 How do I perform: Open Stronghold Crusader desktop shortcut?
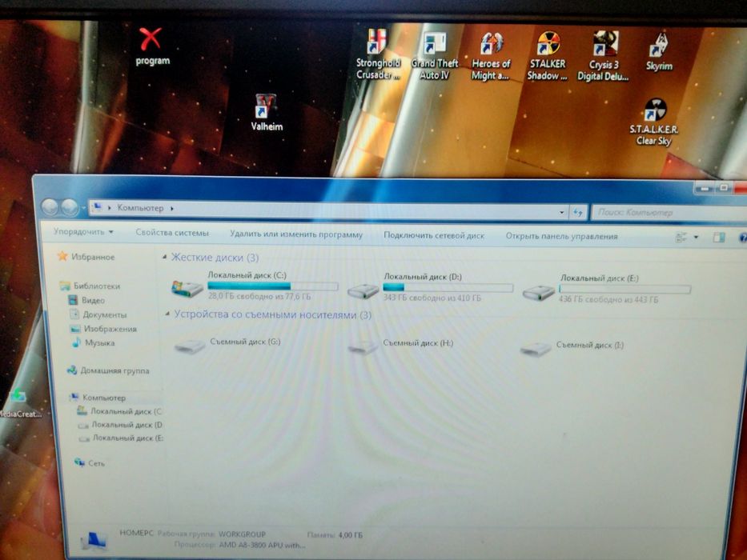[378, 54]
